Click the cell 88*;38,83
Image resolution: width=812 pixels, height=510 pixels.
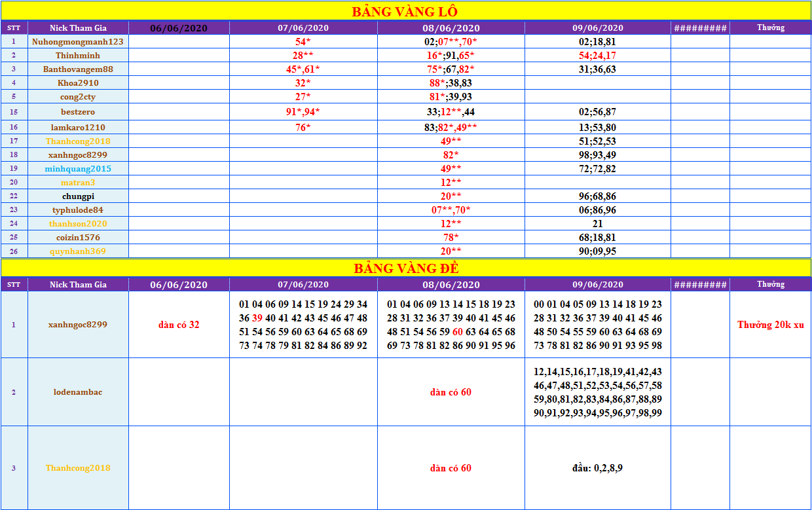click(451, 82)
